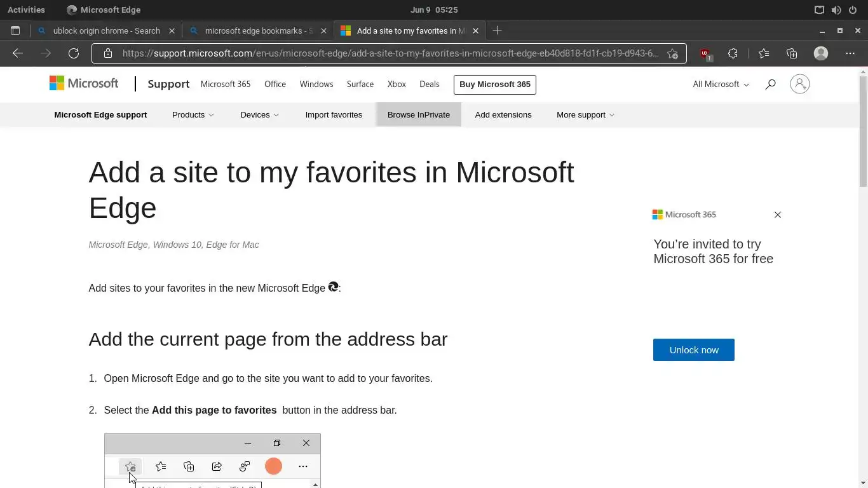Switch to ublock origin chrome tab
This screenshot has width=868, height=488.
[106, 30]
